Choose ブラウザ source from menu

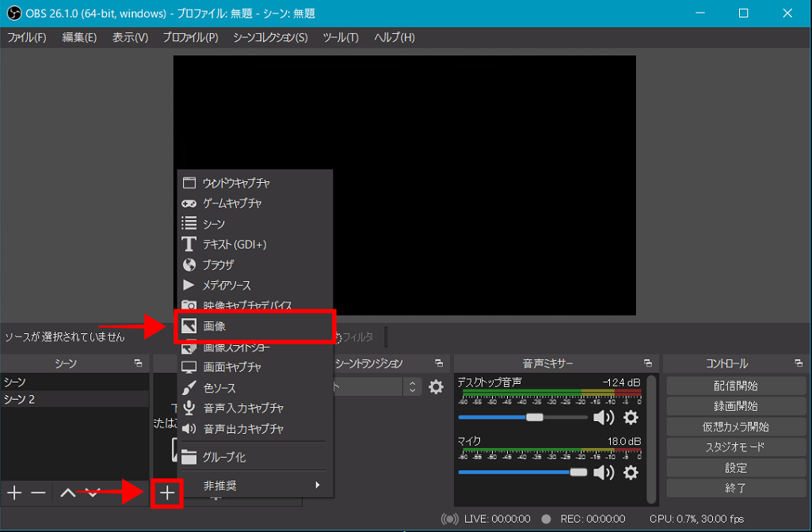255,265
